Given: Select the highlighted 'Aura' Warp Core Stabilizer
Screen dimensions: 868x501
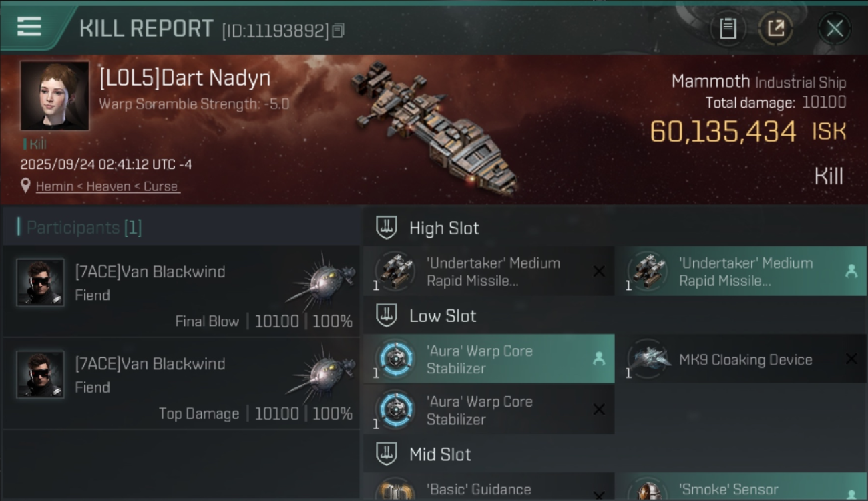Looking at the screenshot, I should 489,359.
